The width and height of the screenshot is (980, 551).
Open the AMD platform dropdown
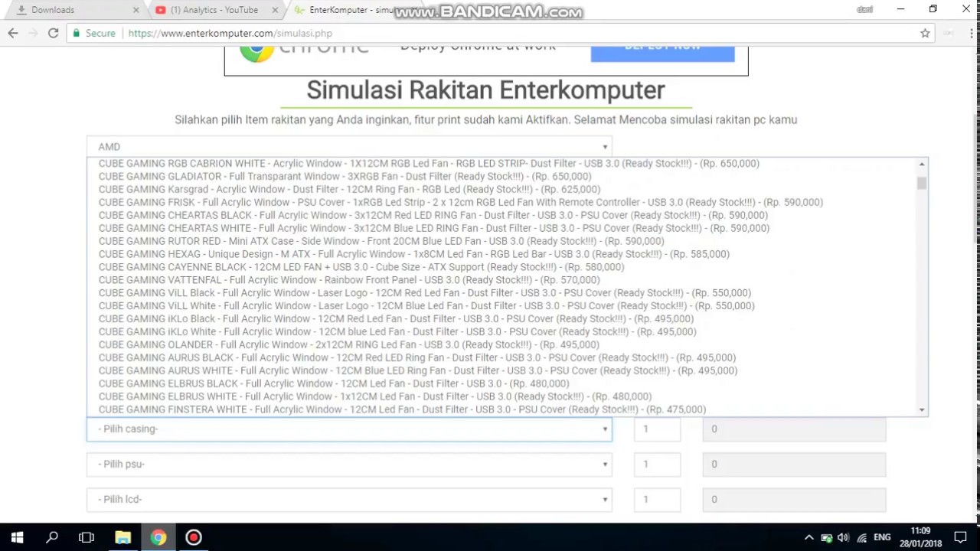349,146
